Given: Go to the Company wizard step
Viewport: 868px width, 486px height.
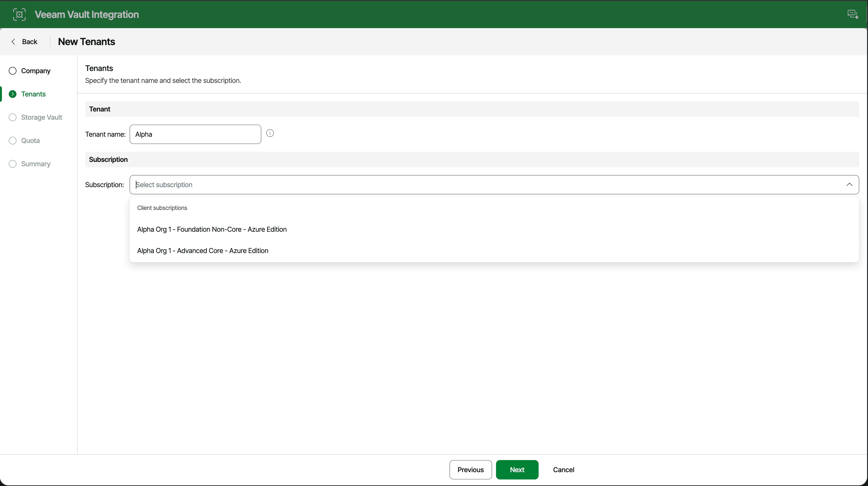Looking at the screenshot, I should pos(36,71).
